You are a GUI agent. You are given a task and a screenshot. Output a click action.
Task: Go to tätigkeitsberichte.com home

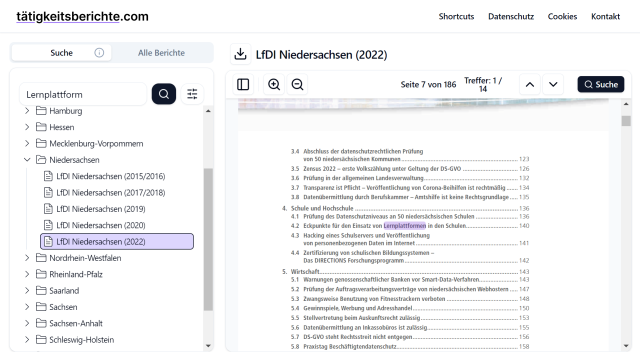(x=82, y=16)
